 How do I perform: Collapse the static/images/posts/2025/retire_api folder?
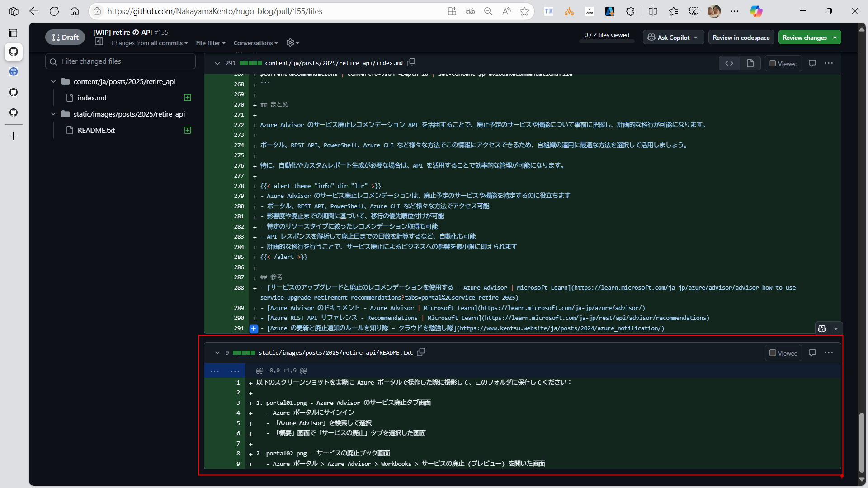[53, 114]
